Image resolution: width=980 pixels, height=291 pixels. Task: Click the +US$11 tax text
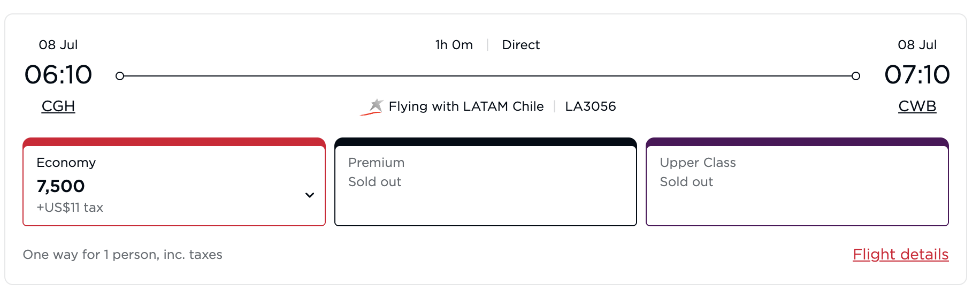point(70,208)
